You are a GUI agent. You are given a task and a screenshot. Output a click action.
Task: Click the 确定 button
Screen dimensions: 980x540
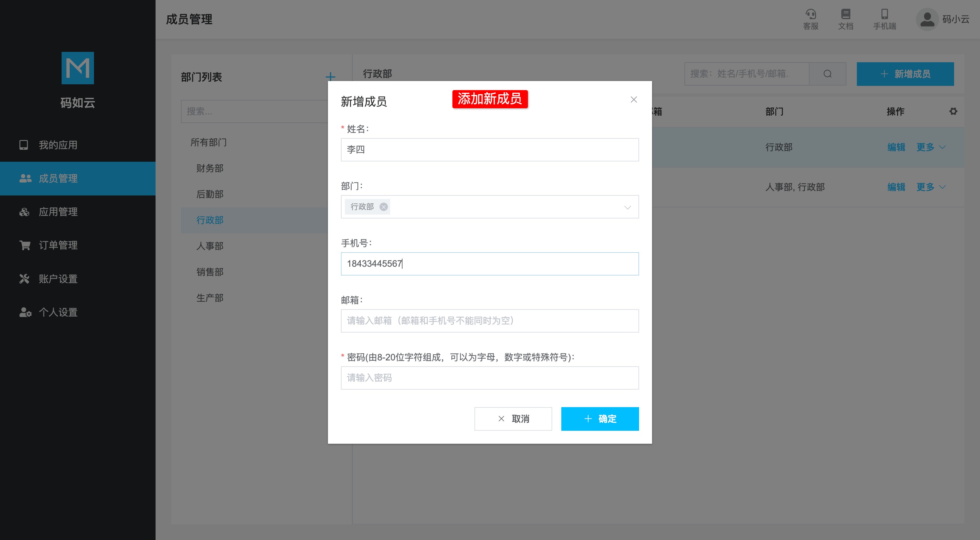click(x=600, y=418)
